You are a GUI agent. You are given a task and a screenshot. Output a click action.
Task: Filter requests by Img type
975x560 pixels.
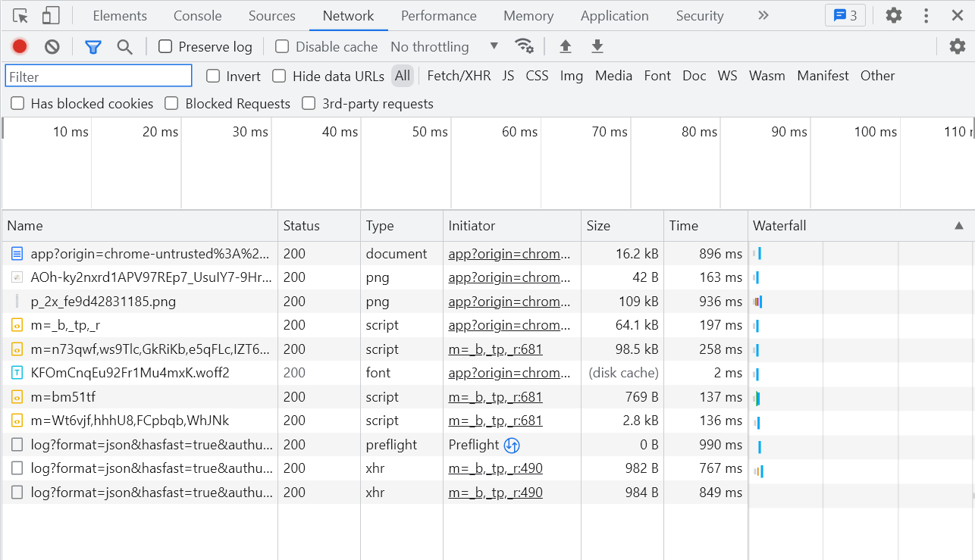(572, 76)
